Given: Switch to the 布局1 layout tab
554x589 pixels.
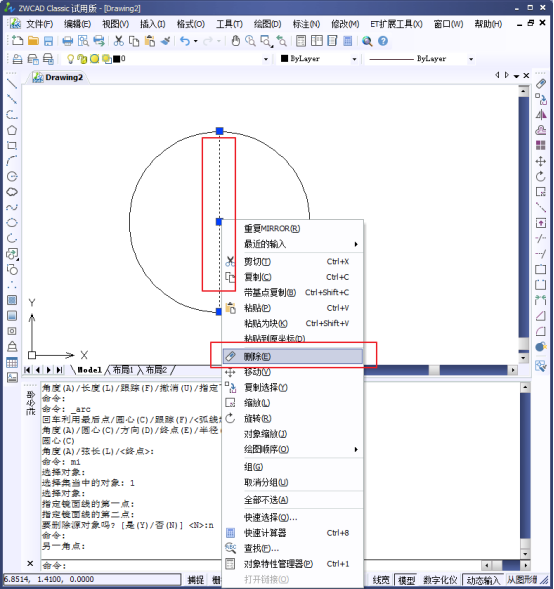Looking at the screenshot, I should tap(123, 370).
